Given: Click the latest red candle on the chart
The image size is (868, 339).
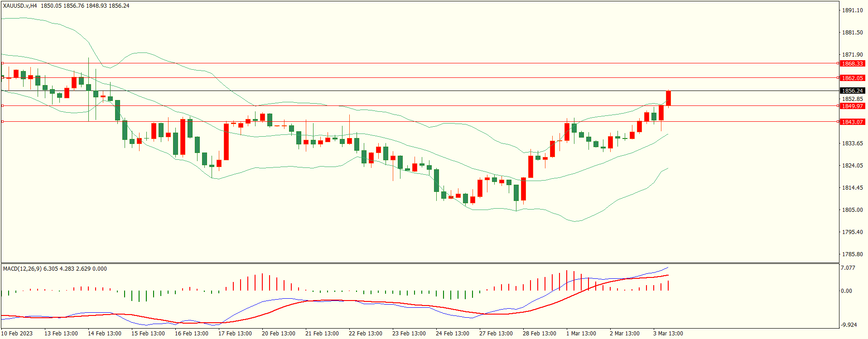Looking at the screenshot, I should click(668, 98).
